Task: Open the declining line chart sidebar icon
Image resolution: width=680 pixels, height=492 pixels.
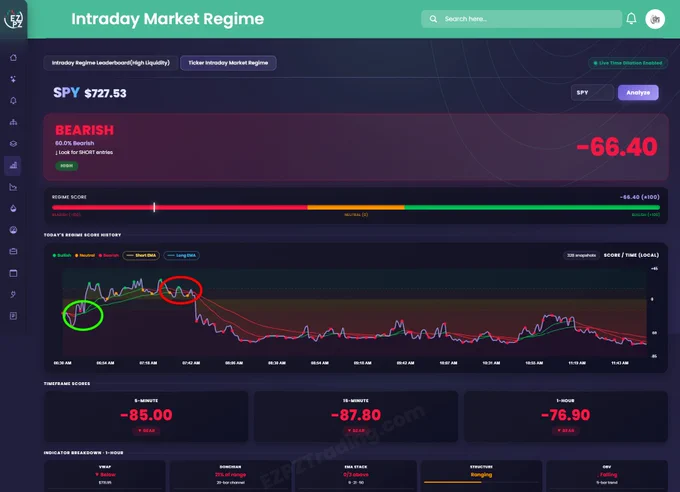Action: coord(13,187)
